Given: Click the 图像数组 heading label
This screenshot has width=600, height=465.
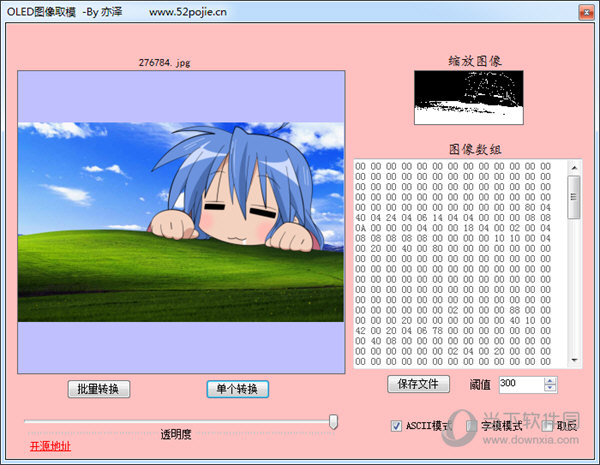Looking at the screenshot, I should 475,149.
